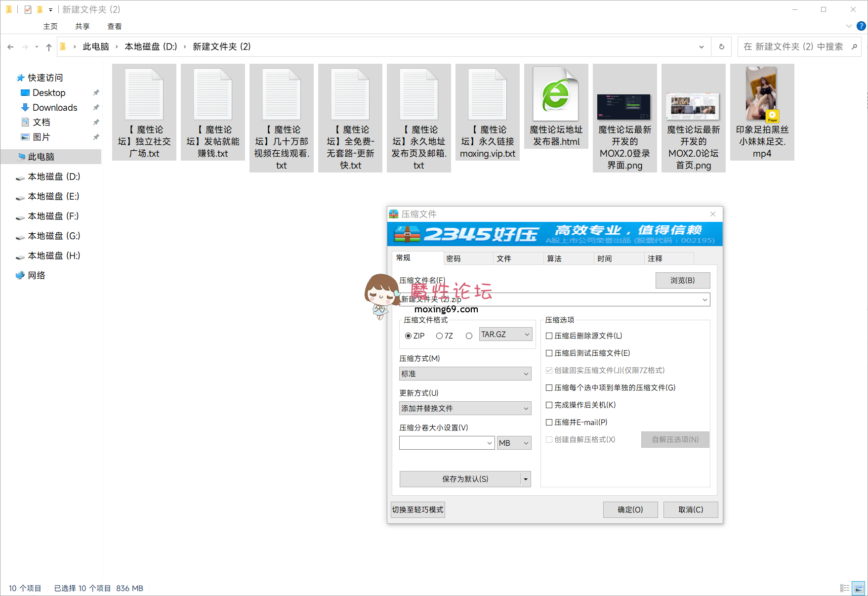Open Desktop in quick access

click(49, 93)
